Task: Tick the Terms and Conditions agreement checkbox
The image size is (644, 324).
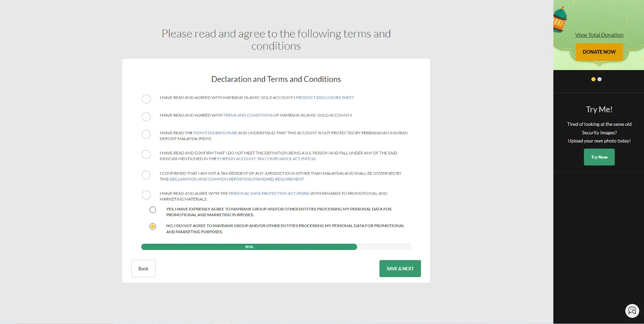Action: (146, 117)
